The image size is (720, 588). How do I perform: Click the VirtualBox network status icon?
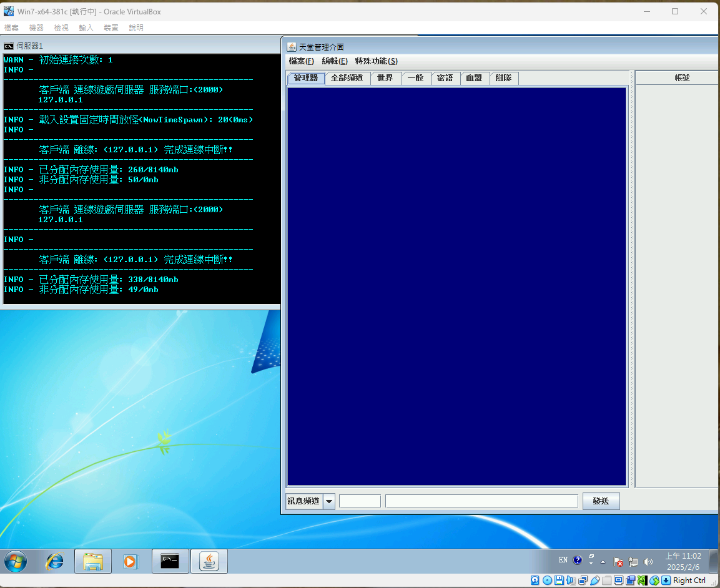pos(583,580)
